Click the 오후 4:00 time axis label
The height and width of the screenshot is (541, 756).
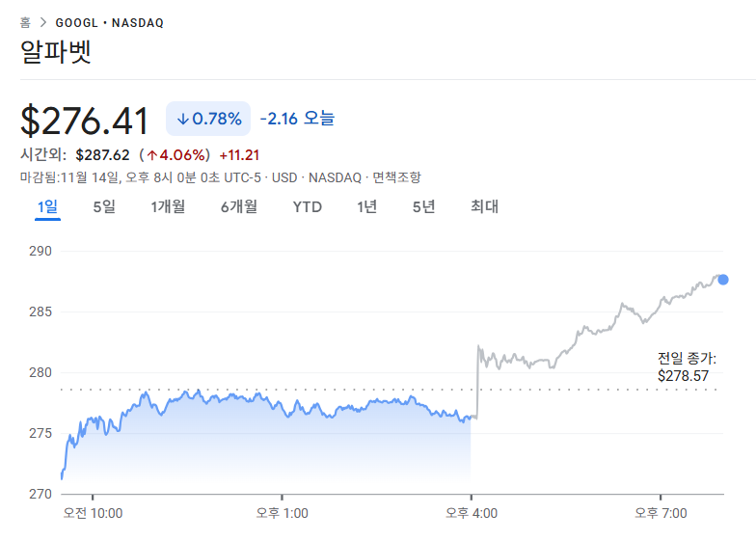(472, 513)
